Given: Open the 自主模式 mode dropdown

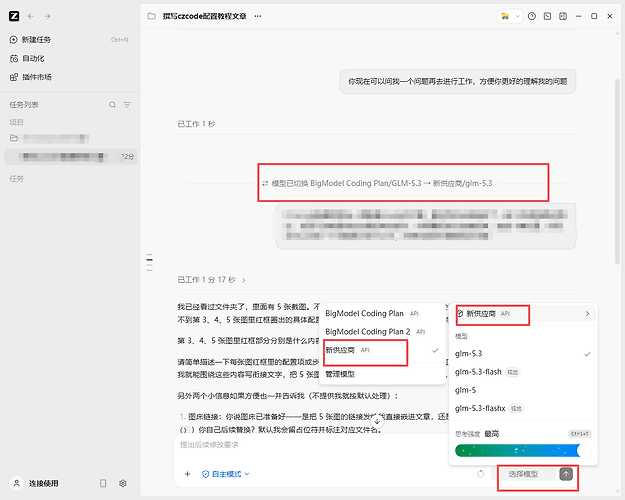Looking at the screenshot, I should [x=226, y=474].
